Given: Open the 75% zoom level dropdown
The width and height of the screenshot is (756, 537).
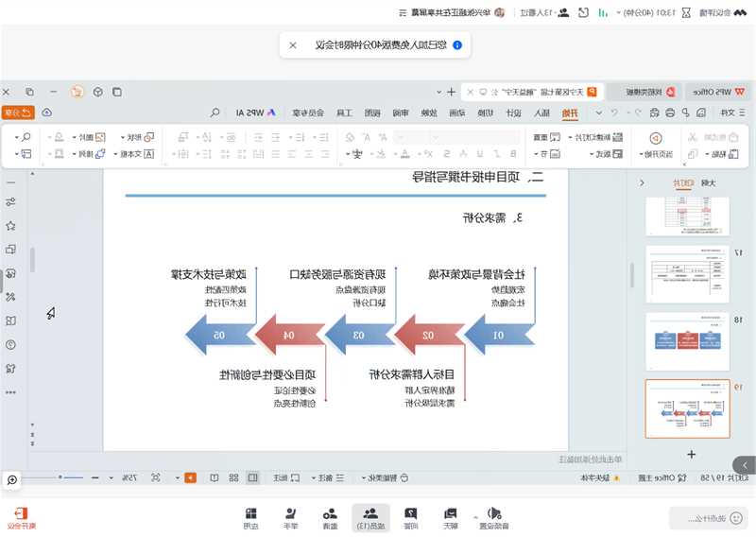Looking at the screenshot, I should coord(125,477).
